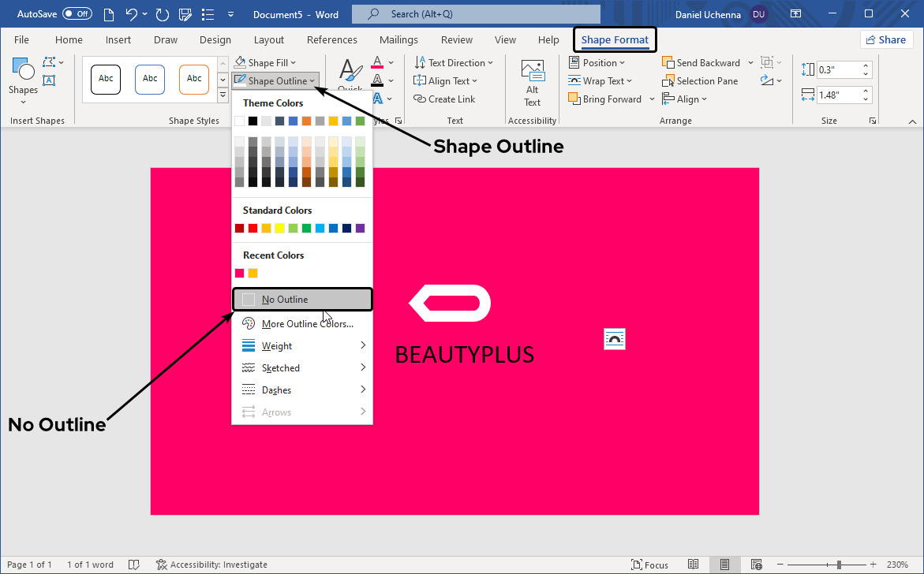Pick the yellow standard color swatch
Image resolution: width=924 pixels, height=574 pixels.
pyautogui.click(x=279, y=229)
